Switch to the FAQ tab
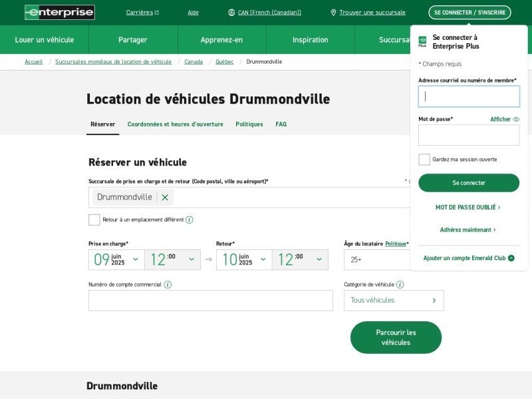The width and height of the screenshot is (532, 399). point(281,124)
